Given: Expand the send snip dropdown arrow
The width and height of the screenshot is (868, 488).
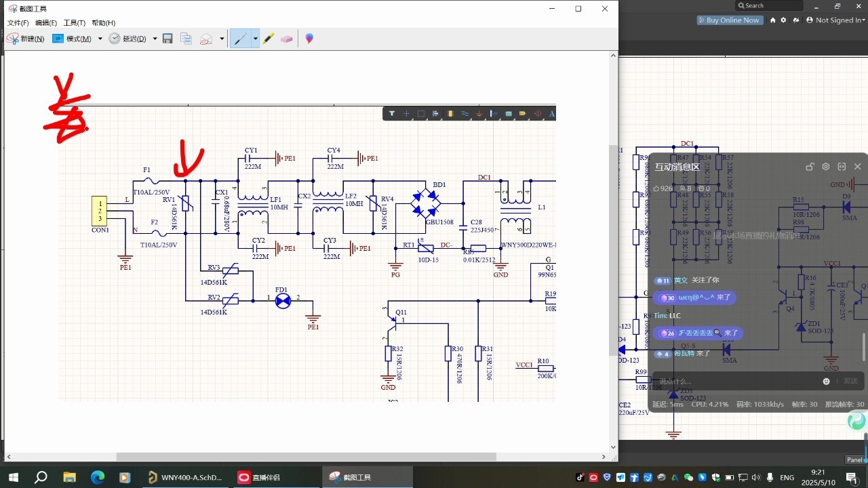Looking at the screenshot, I should [x=222, y=39].
